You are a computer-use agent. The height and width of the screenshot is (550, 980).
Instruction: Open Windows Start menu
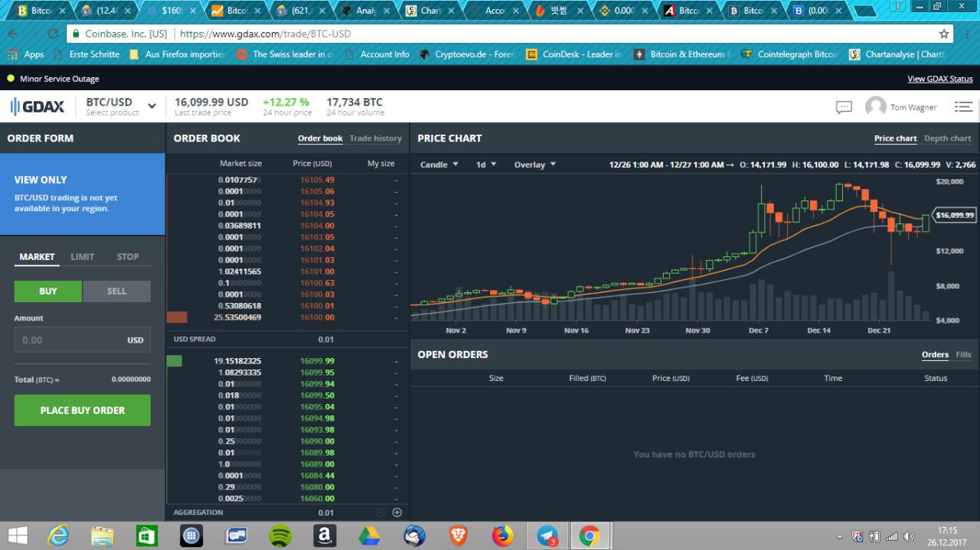(x=18, y=536)
